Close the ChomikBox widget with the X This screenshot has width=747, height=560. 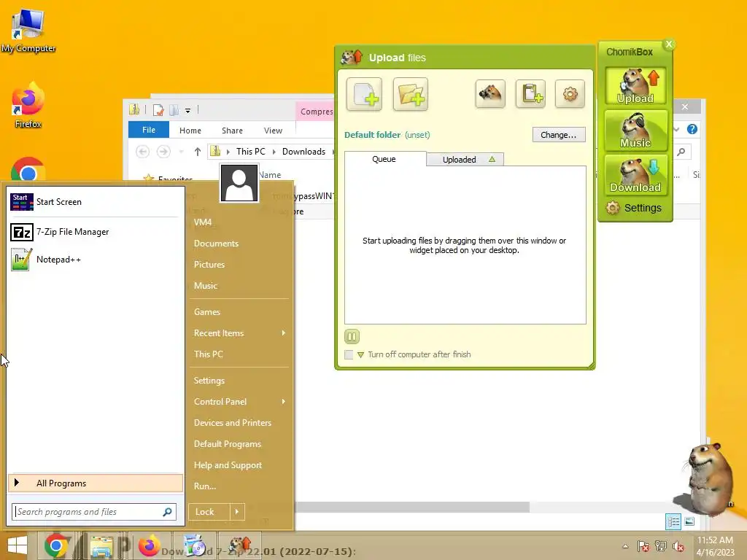[669, 44]
